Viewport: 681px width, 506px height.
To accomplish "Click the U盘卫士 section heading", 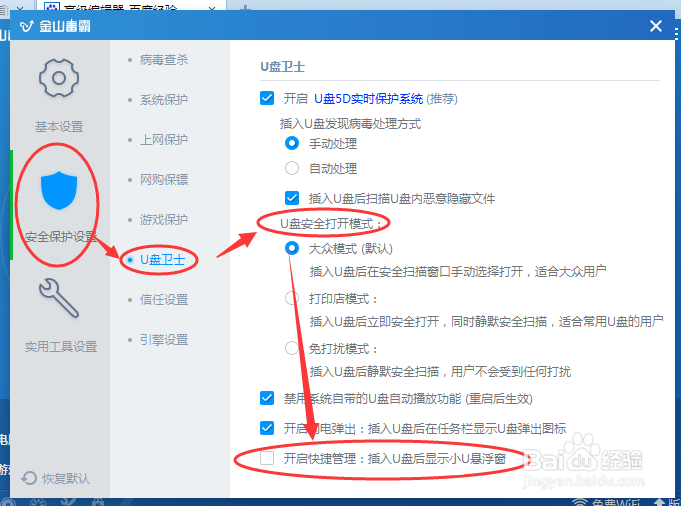I will (x=282, y=66).
